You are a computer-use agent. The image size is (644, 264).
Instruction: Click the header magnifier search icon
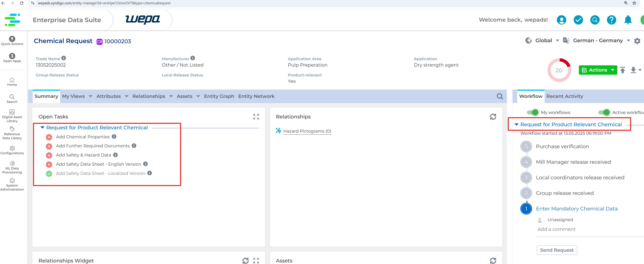[x=595, y=20]
